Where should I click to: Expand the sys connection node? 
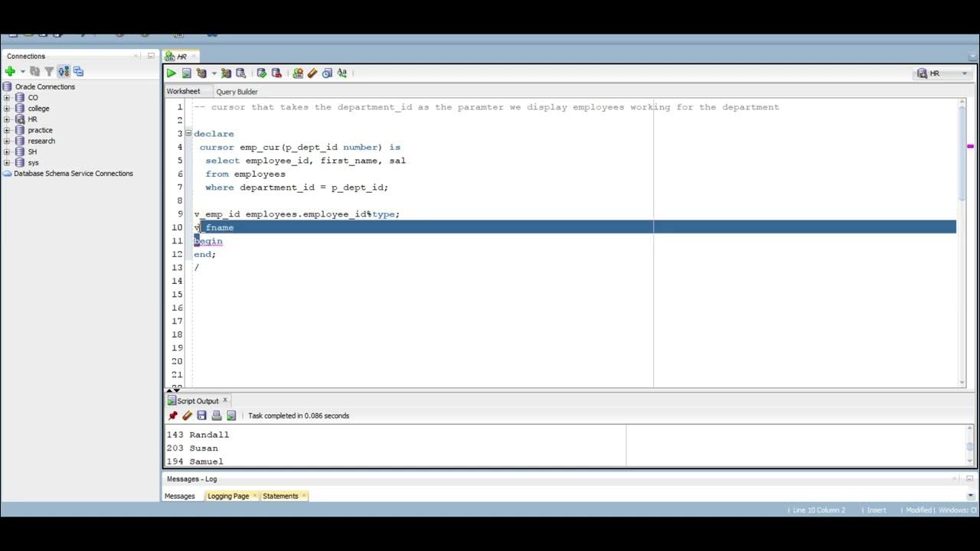click(7, 162)
